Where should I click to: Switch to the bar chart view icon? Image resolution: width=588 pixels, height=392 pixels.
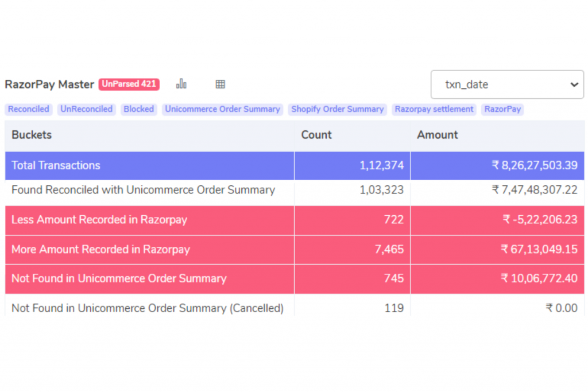pos(181,84)
